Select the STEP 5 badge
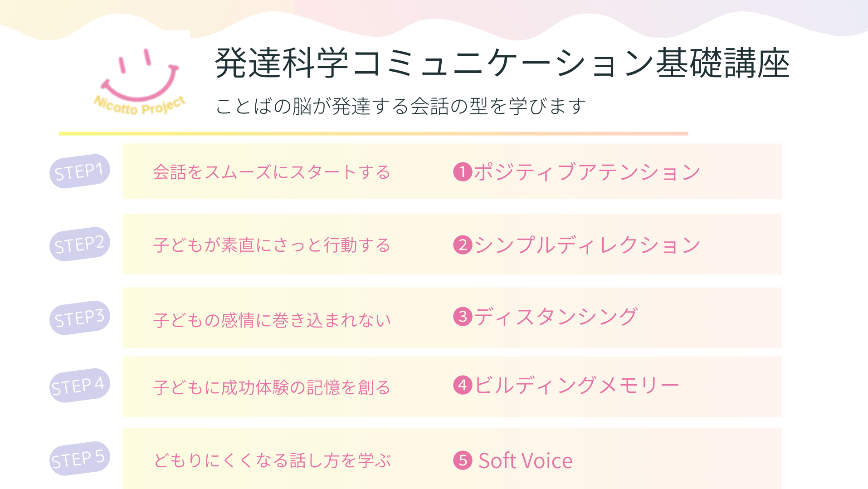The image size is (868, 489). click(79, 459)
